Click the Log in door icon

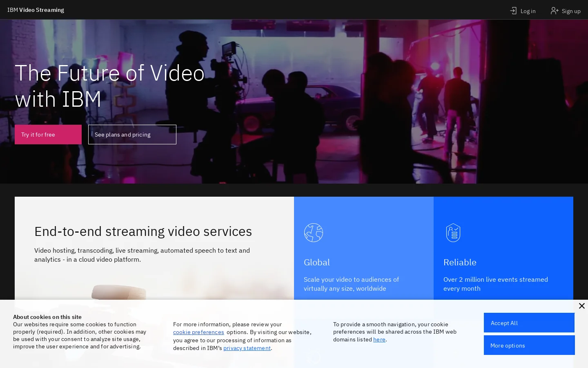(513, 11)
